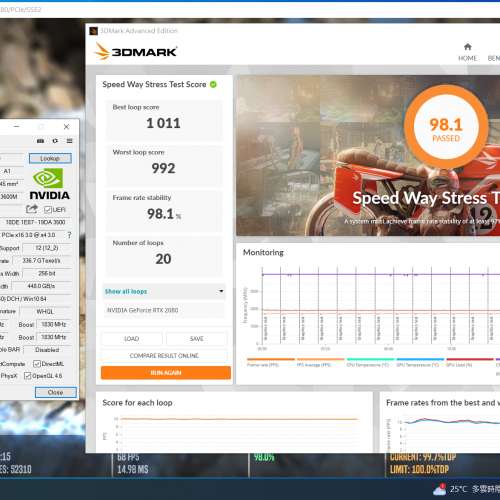The height and width of the screenshot is (500, 500).
Task: Click the 98.1 PASSED score circle
Action: 446,127
